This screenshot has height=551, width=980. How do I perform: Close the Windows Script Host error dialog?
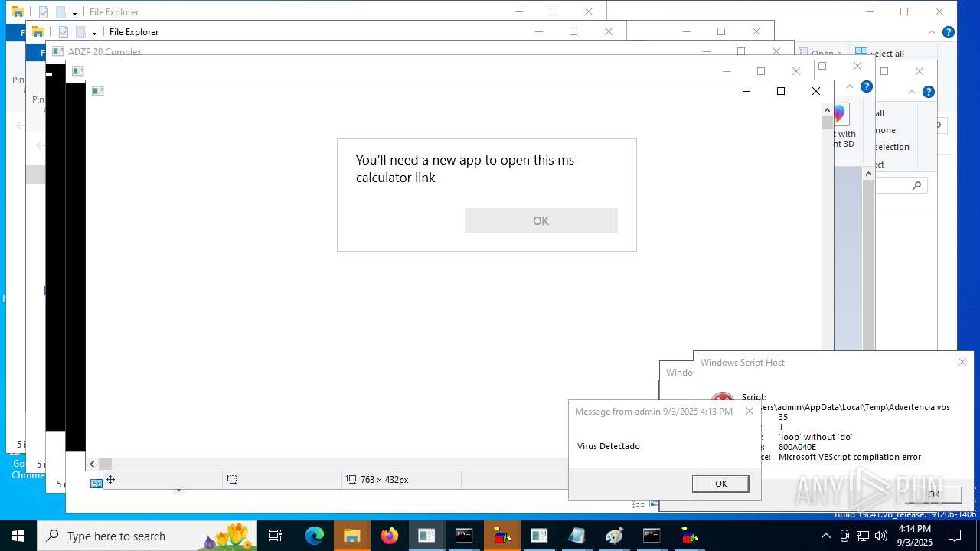tap(962, 362)
